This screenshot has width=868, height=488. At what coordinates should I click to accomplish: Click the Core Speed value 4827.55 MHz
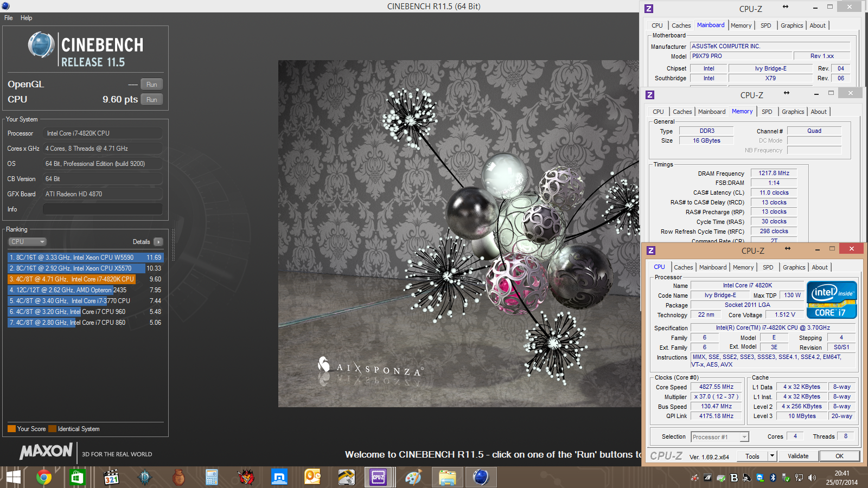coord(716,387)
